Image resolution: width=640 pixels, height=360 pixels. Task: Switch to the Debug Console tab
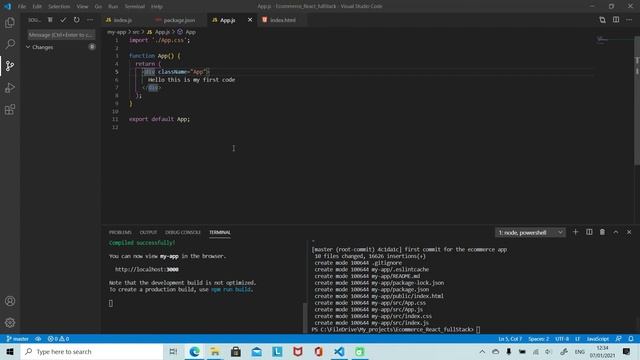click(x=182, y=232)
